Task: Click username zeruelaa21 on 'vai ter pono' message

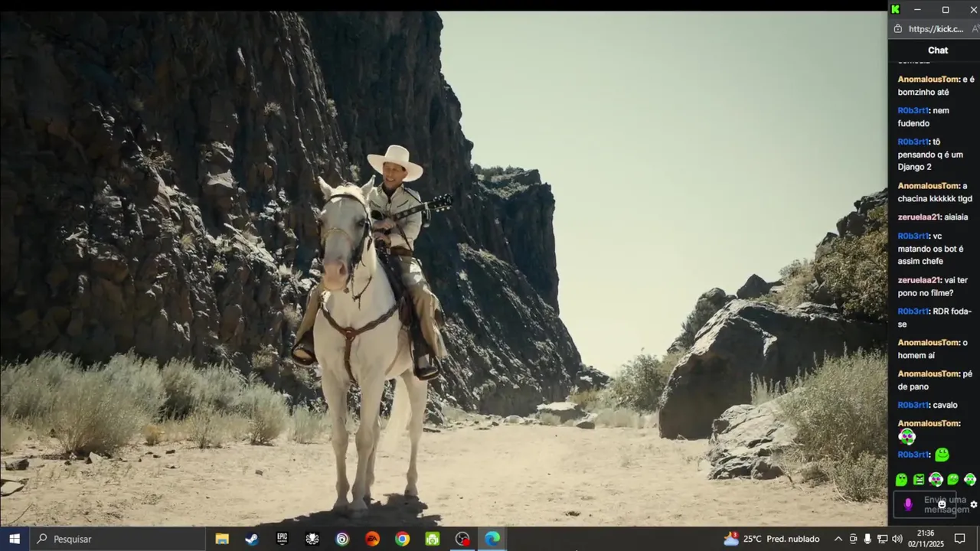Action: (x=919, y=280)
